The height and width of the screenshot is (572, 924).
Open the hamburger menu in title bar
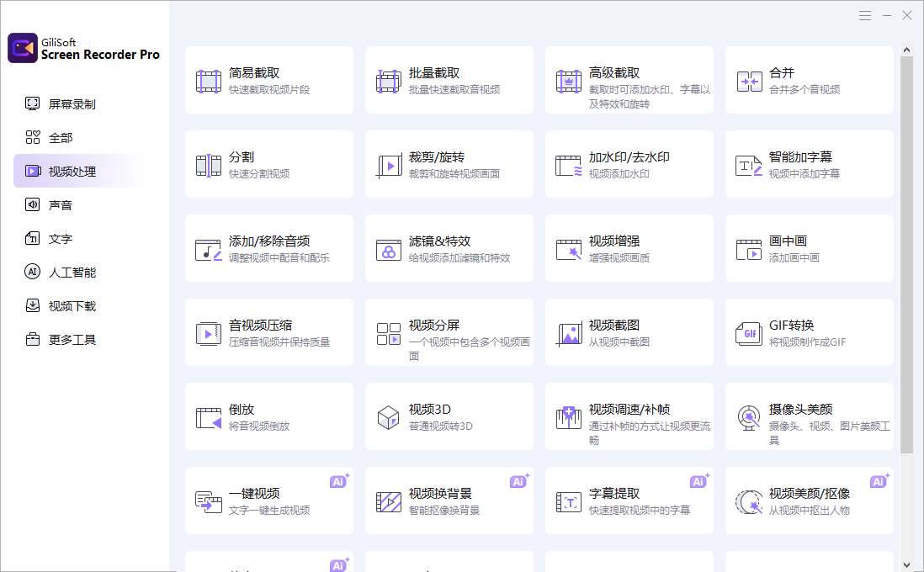coord(865,16)
